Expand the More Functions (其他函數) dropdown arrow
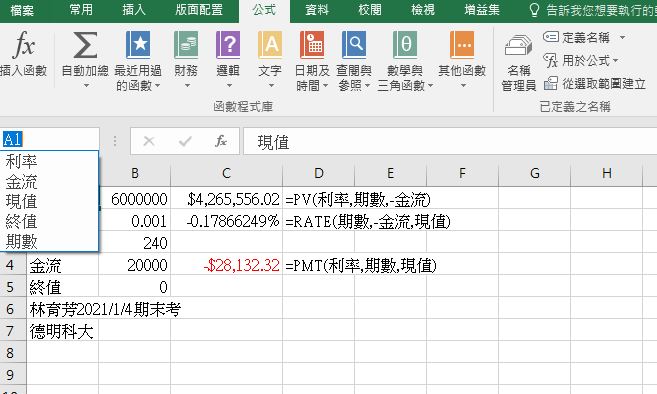 click(463, 86)
